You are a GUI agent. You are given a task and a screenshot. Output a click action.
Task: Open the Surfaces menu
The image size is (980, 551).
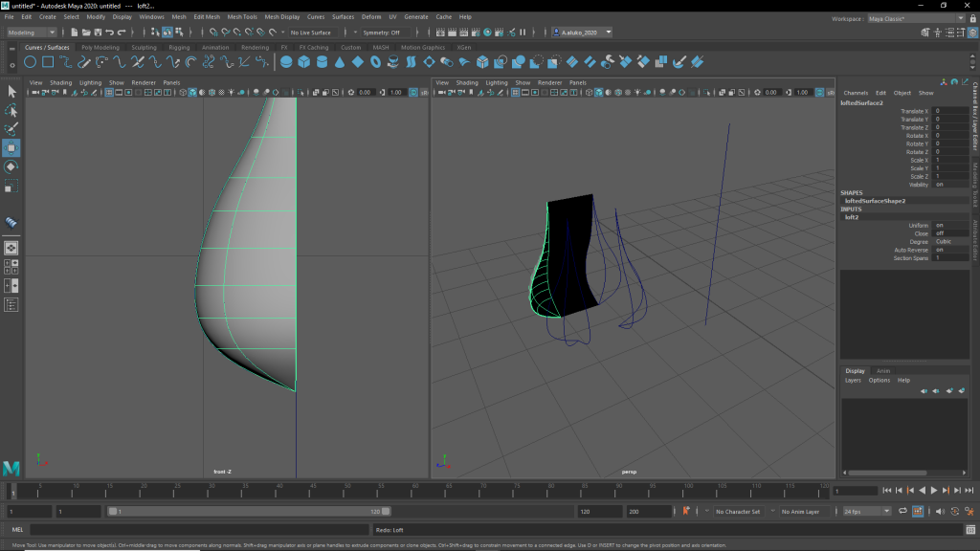click(x=343, y=17)
